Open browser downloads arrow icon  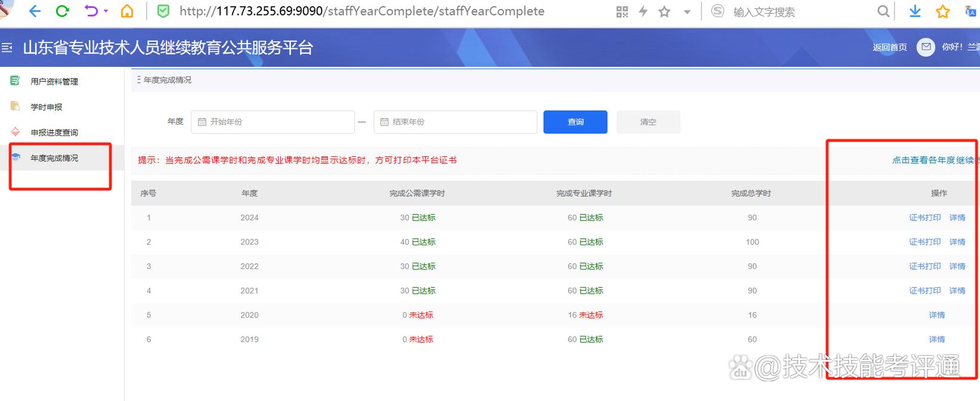tap(915, 11)
